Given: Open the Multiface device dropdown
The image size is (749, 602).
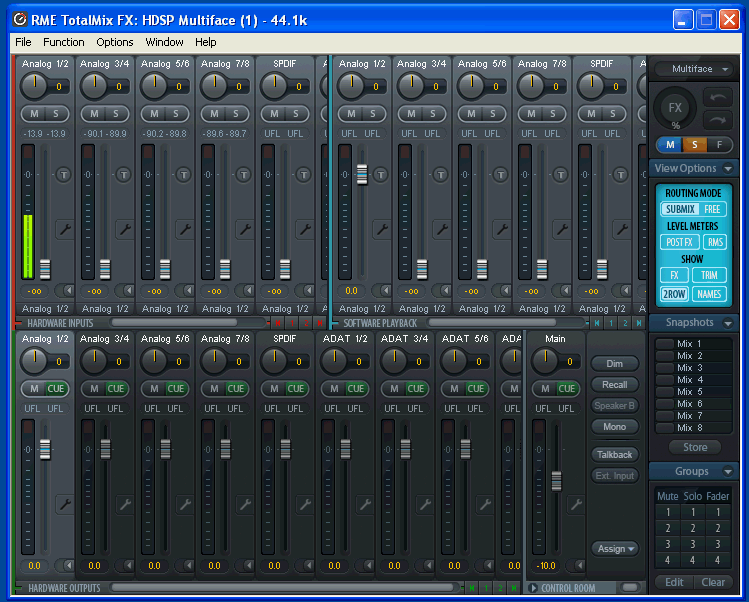Looking at the screenshot, I should (x=693, y=69).
